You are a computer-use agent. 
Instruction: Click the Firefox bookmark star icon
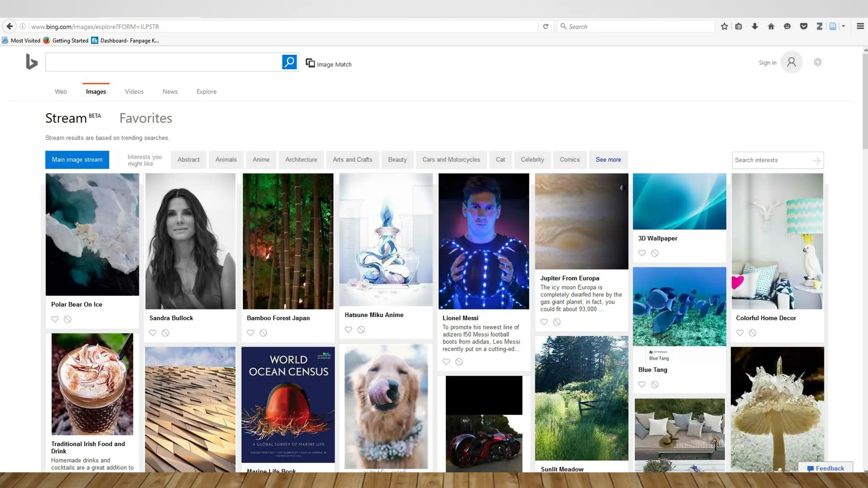[724, 26]
